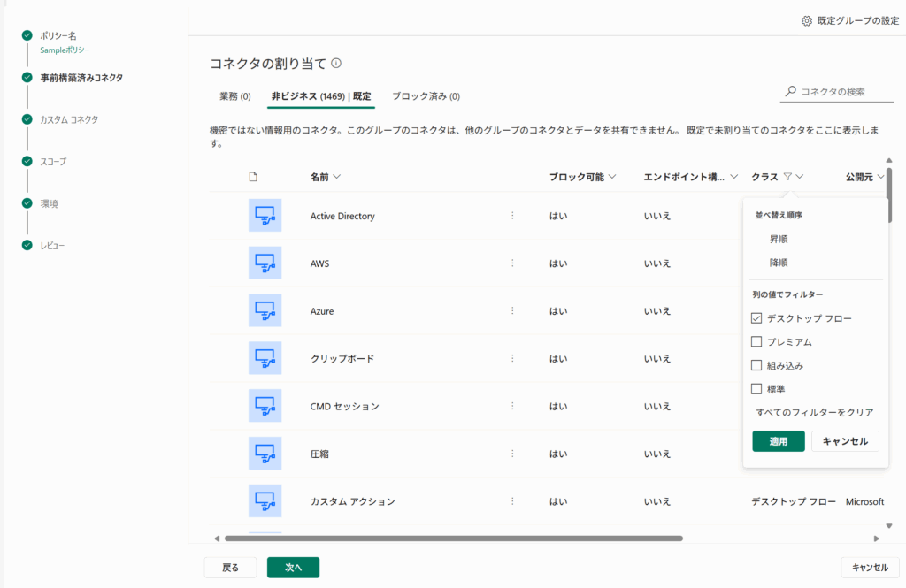Click the gear icon for 既定グループの設定
This screenshot has width=906, height=588.
[x=806, y=21]
